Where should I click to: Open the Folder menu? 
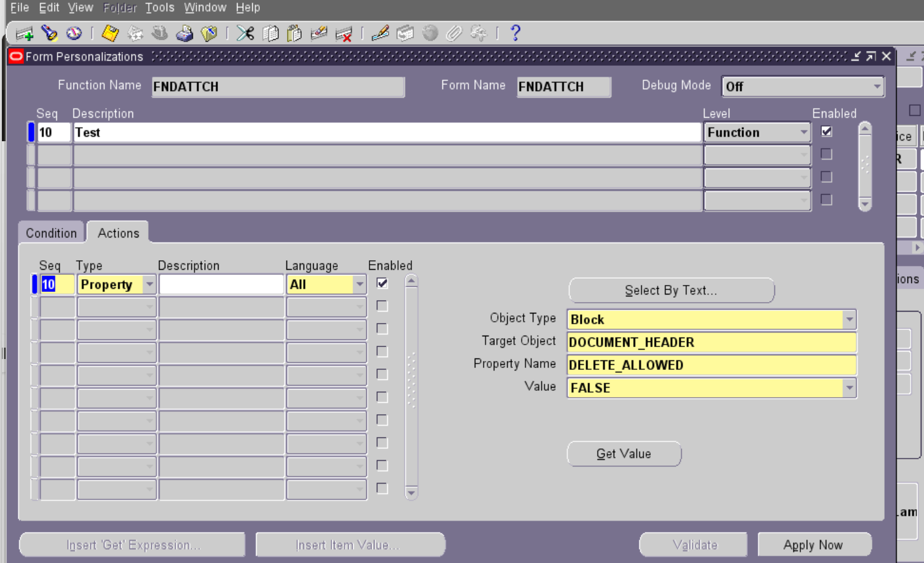(120, 8)
